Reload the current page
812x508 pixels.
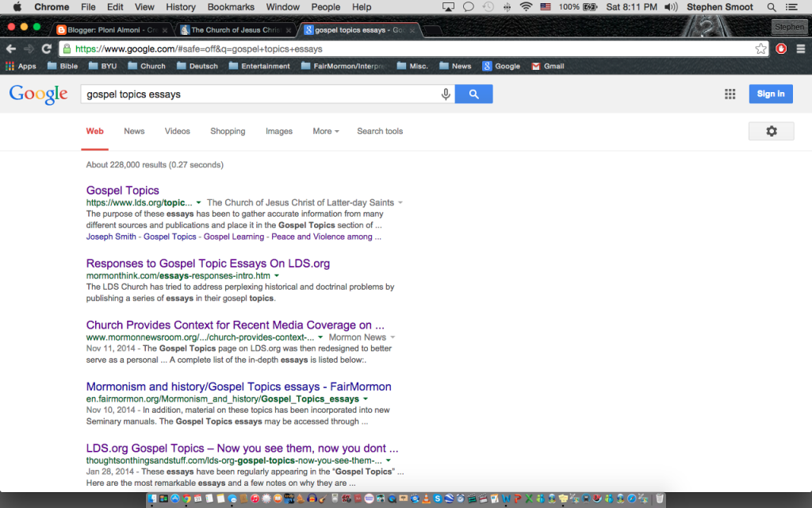tap(47, 48)
